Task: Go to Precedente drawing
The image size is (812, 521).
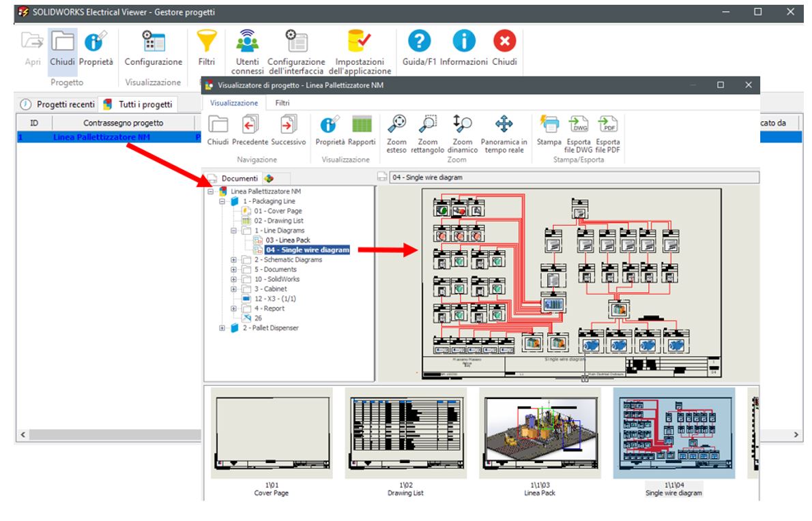Action: (250, 130)
